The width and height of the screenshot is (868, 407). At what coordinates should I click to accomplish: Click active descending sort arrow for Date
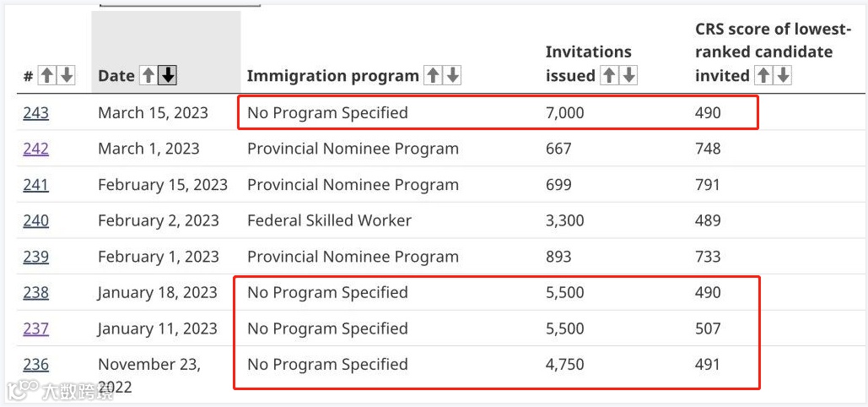click(168, 75)
